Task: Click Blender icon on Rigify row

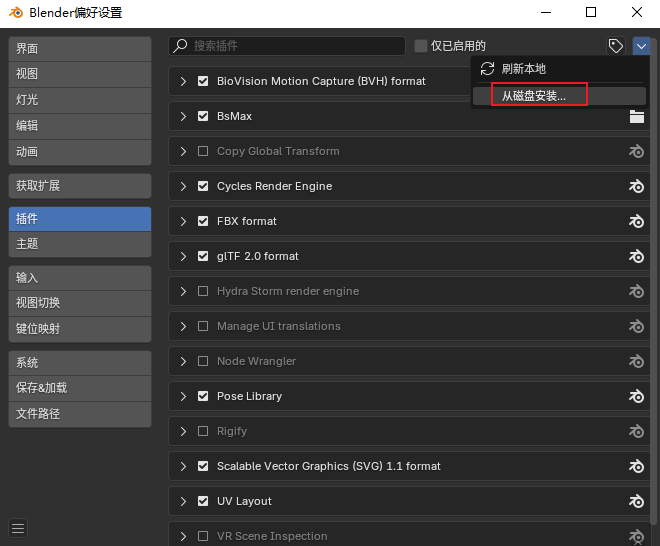Action: pos(636,431)
